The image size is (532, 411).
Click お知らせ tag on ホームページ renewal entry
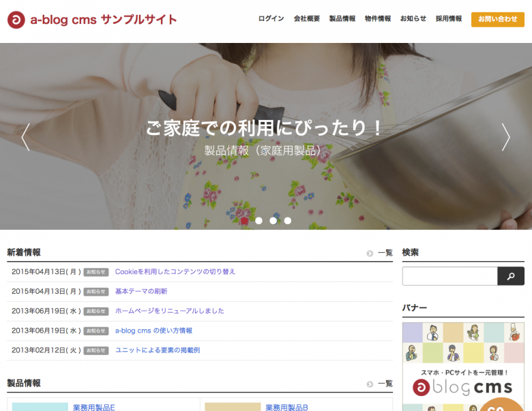coord(95,311)
